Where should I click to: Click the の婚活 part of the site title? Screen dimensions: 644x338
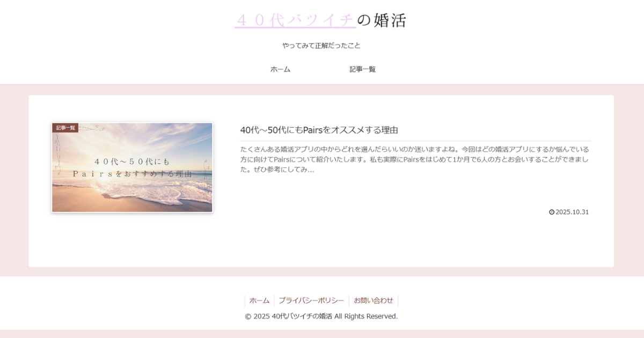tap(382, 20)
